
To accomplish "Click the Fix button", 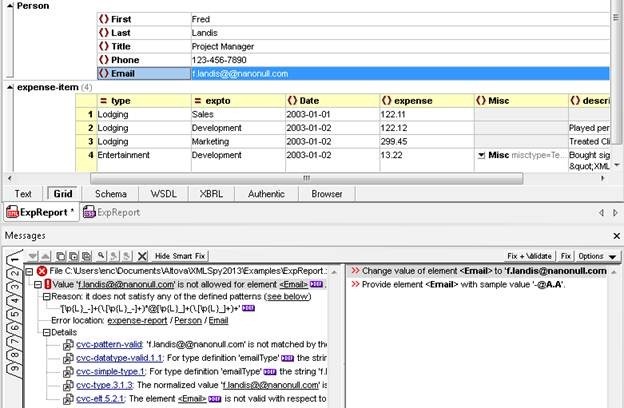I will (x=566, y=256).
